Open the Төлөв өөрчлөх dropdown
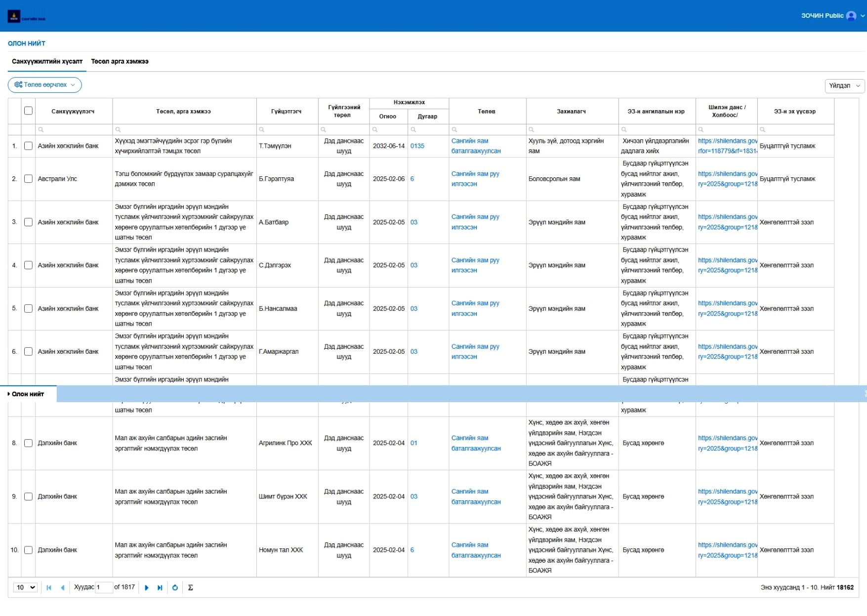The width and height of the screenshot is (867, 616). (x=44, y=85)
